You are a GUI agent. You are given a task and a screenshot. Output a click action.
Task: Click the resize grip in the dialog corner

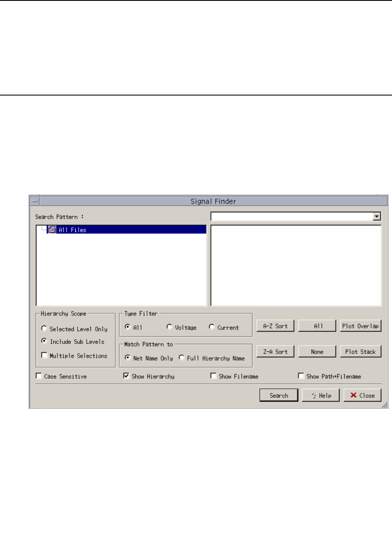point(385,405)
